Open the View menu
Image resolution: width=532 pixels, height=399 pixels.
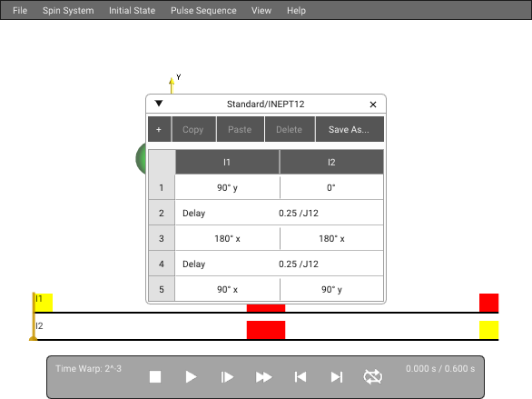coord(261,11)
